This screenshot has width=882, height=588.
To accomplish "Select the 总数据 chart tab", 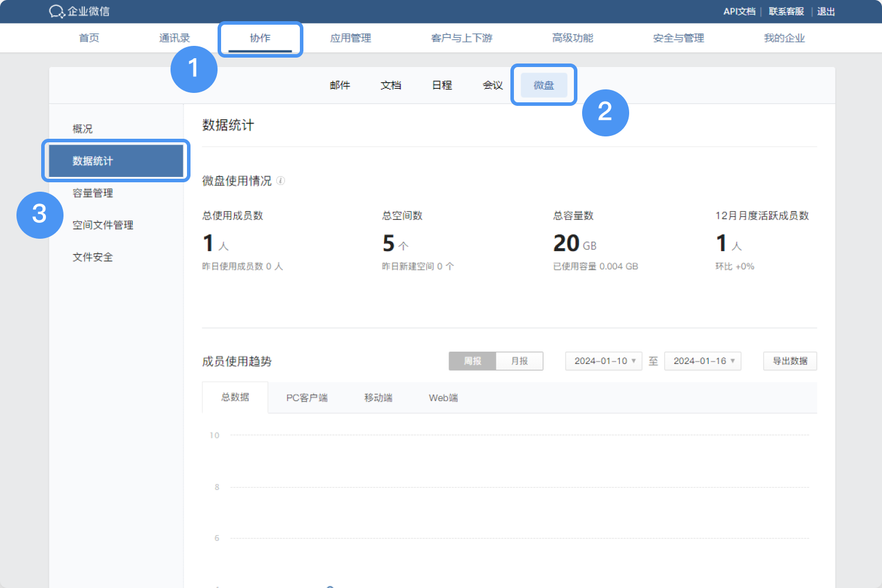I will [235, 397].
